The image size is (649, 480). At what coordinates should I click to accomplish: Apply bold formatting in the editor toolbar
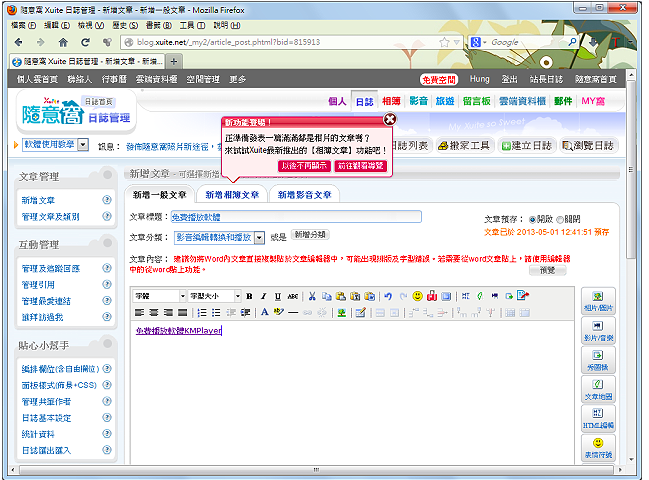click(x=249, y=296)
